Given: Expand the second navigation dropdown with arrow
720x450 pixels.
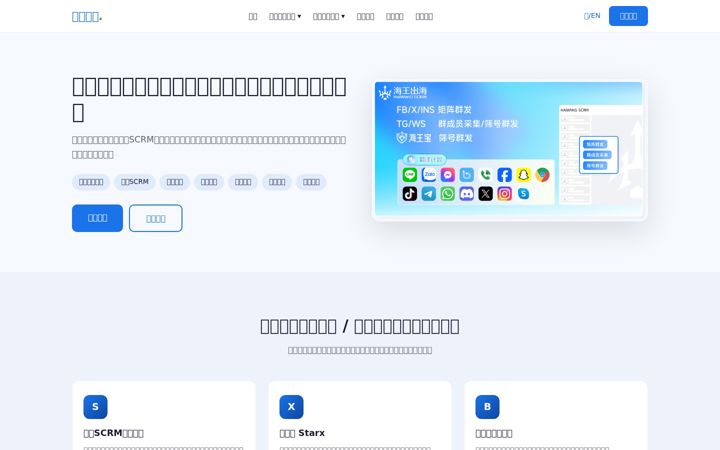Looking at the screenshot, I should click(x=329, y=17).
